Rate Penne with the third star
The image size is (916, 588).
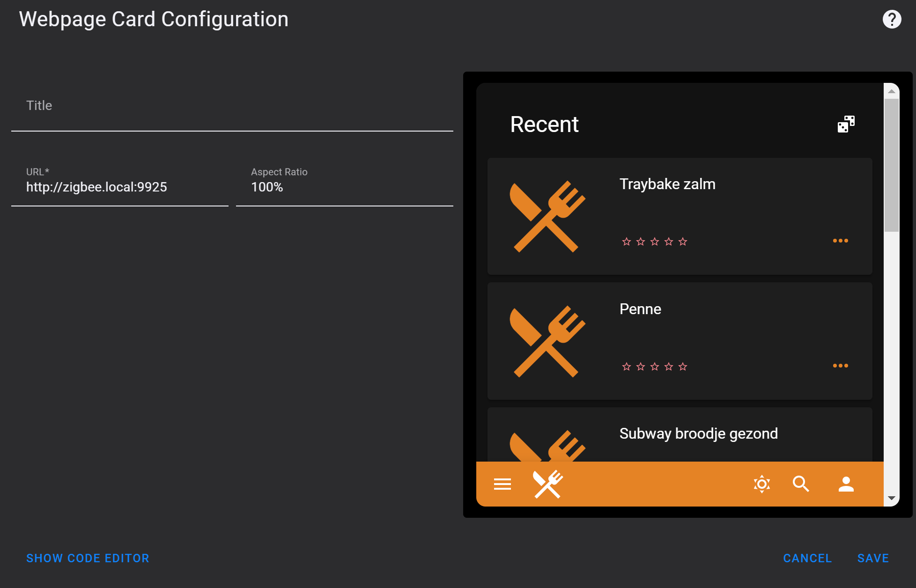654,367
